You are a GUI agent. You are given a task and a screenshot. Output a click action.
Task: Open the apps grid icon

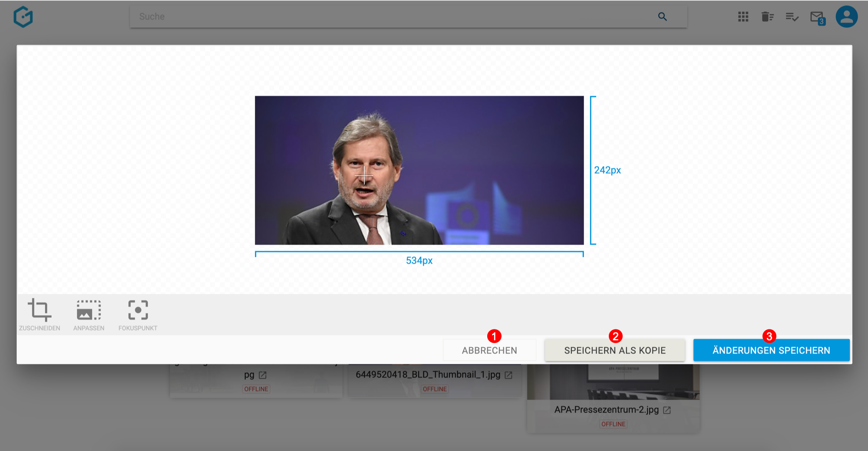(743, 17)
